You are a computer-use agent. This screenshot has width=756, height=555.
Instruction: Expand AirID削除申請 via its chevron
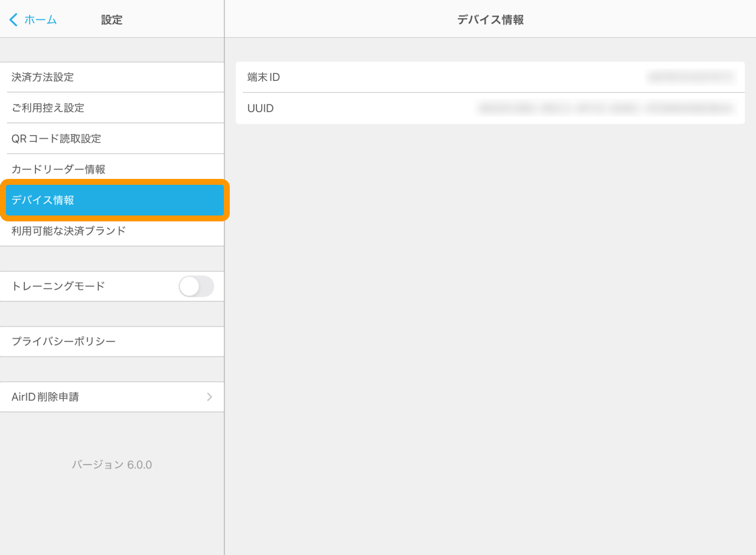coord(209,397)
